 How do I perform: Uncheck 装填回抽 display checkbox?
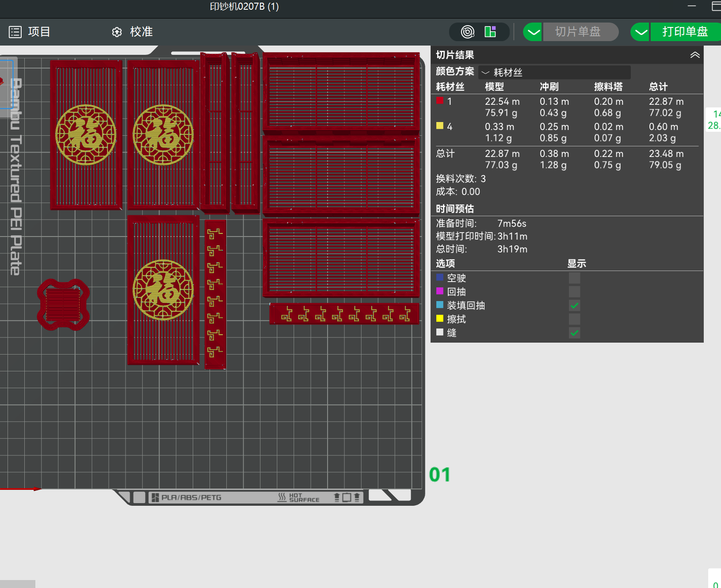point(574,305)
